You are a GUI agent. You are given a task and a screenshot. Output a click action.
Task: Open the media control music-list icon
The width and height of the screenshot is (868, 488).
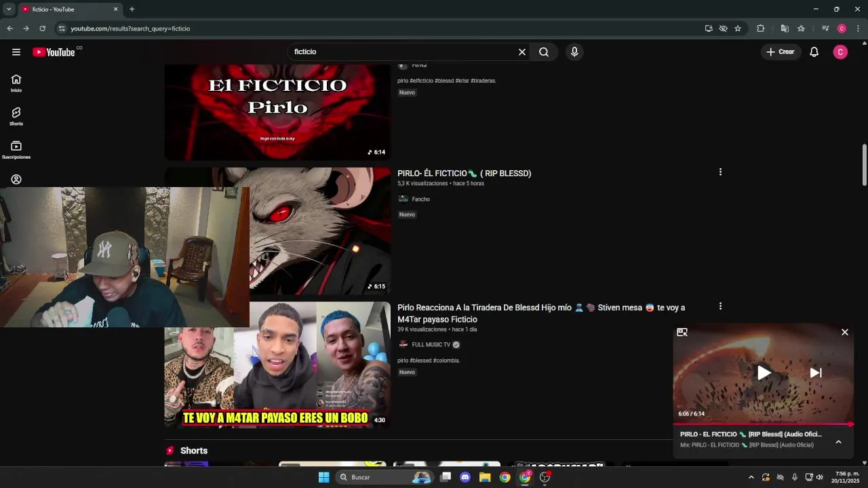coord(825,28)
